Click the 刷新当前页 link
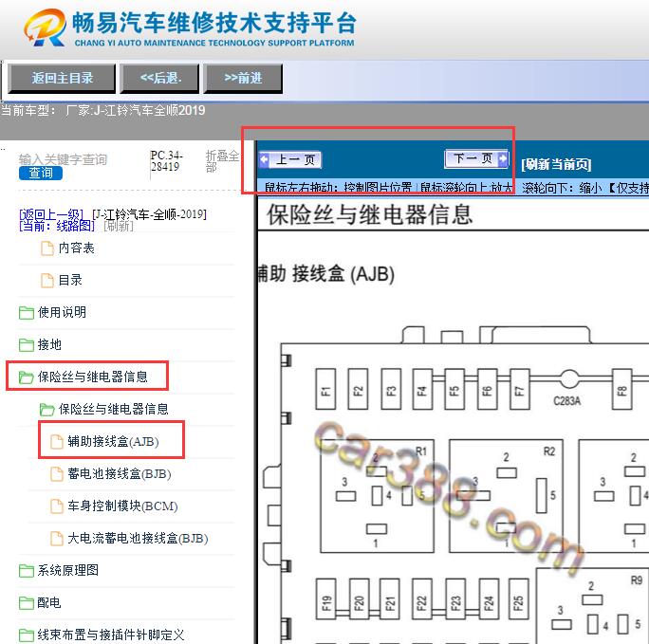This screenshot has height=644, width=649. tap(556, 164)
